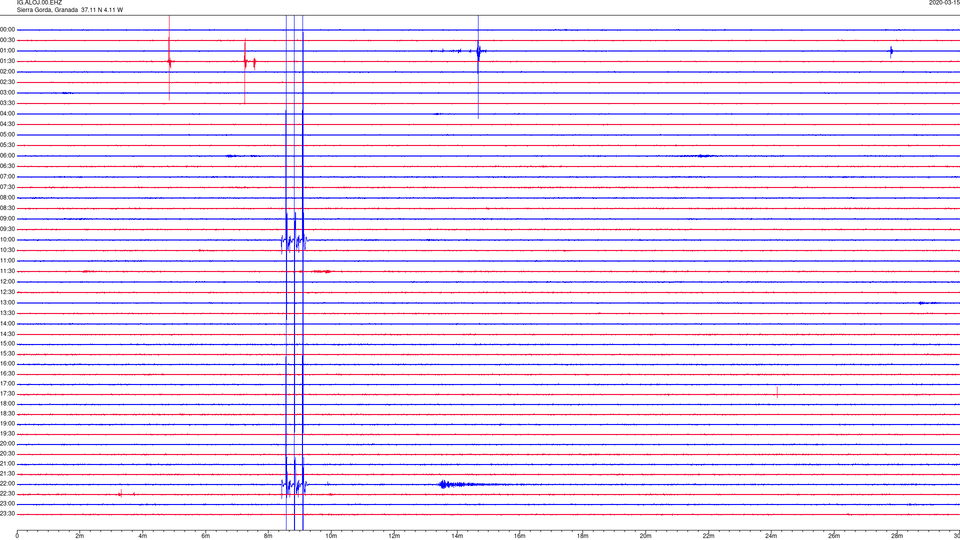The width and height of the screenshot is (960, 540).
Task: Select the 09:00 time row label
Action: point(8,219)
